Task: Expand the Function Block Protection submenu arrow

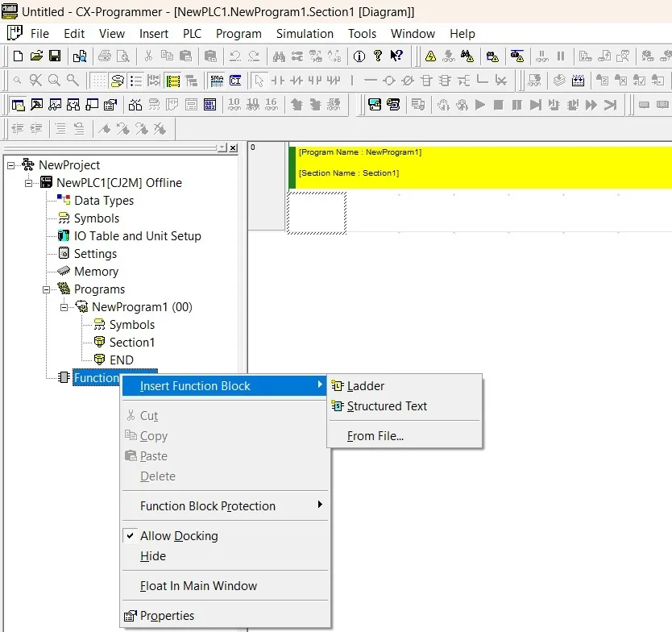Action: tap(320, 505)
